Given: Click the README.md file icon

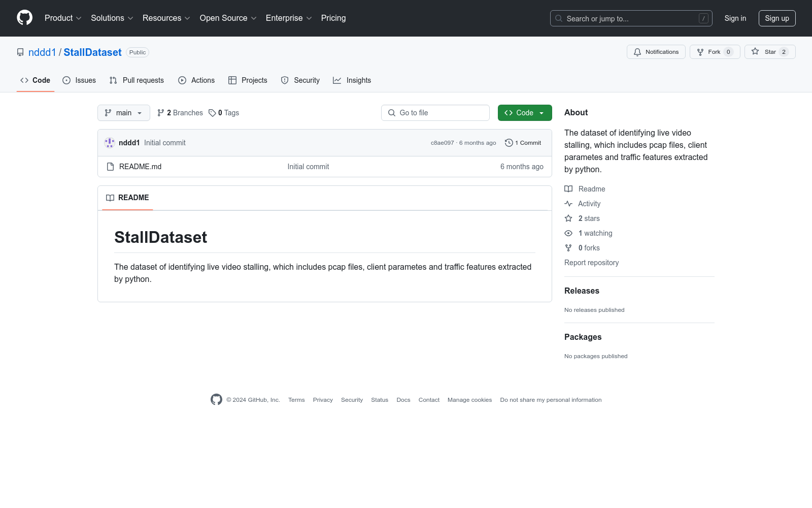Looking at the screenshot, I should (110, 167).
